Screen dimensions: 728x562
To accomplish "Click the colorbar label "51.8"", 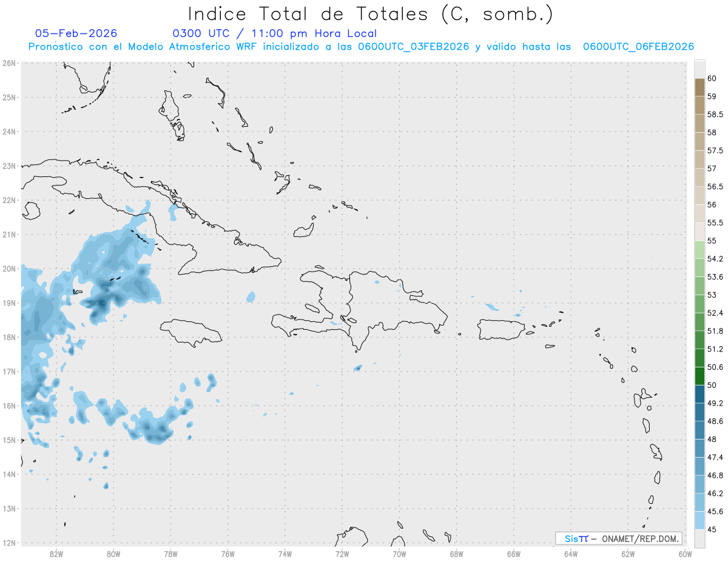I will [x=715, y=331].
